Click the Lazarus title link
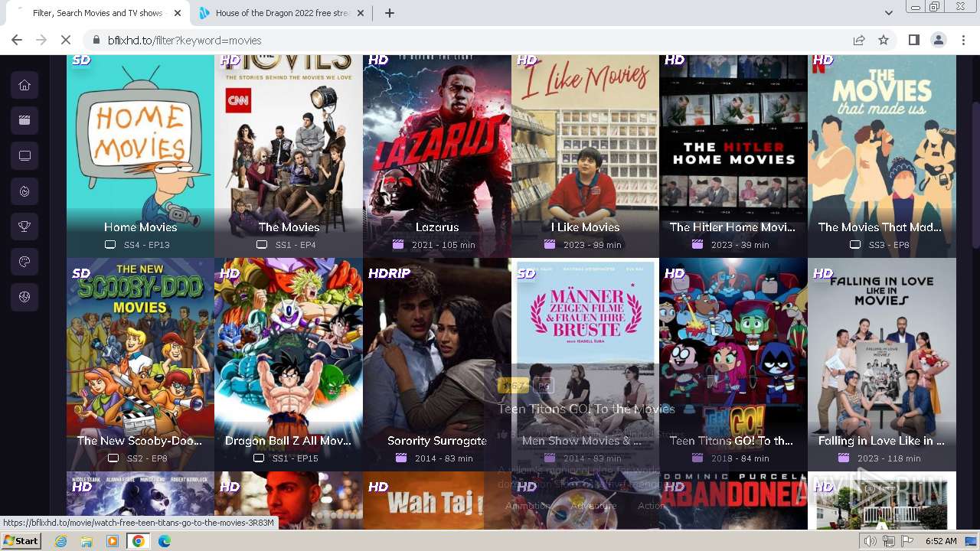Viewport: 980px width, 551px height. [x=437, y=227]
